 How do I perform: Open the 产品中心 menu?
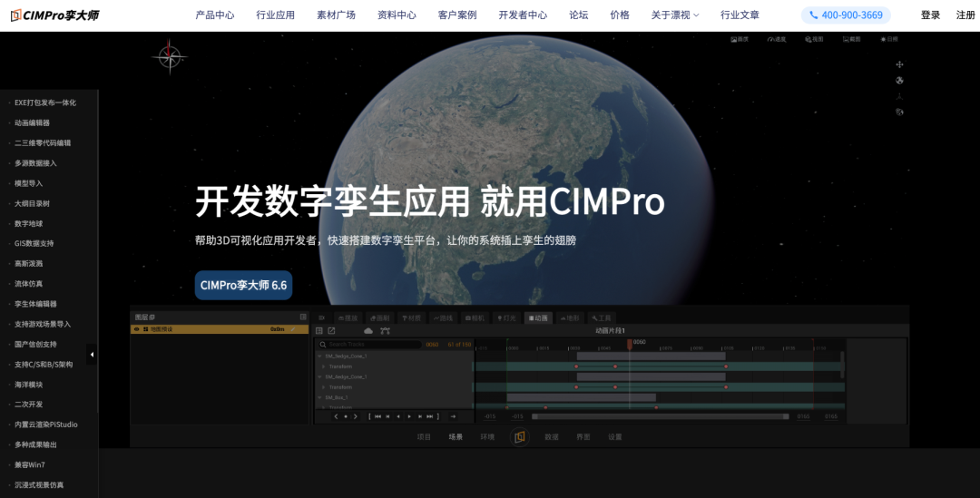coord(215,15)
